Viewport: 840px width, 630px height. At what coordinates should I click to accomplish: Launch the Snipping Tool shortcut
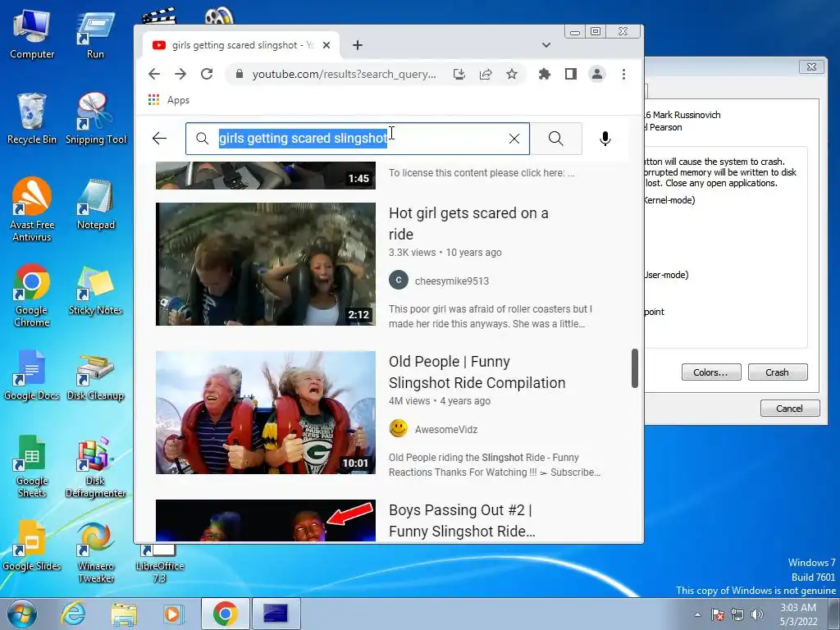tap(96, 119)
